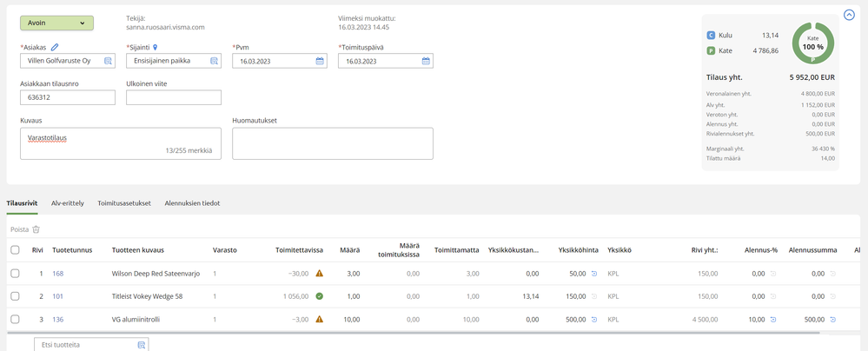Click the Rivi yht.: column header
The width and height of the screenshot is (868, 351).
point(705,250)
